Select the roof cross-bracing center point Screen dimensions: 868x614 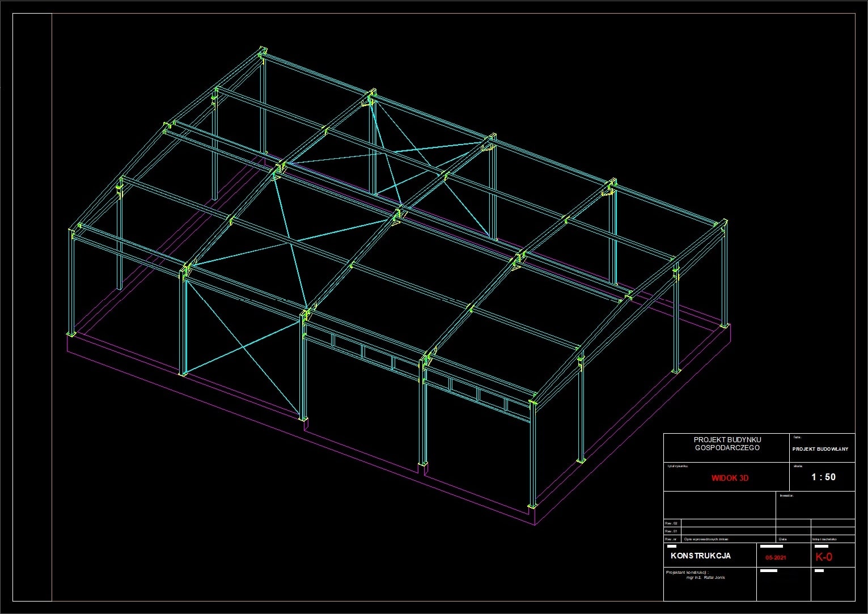pos(294,243)
